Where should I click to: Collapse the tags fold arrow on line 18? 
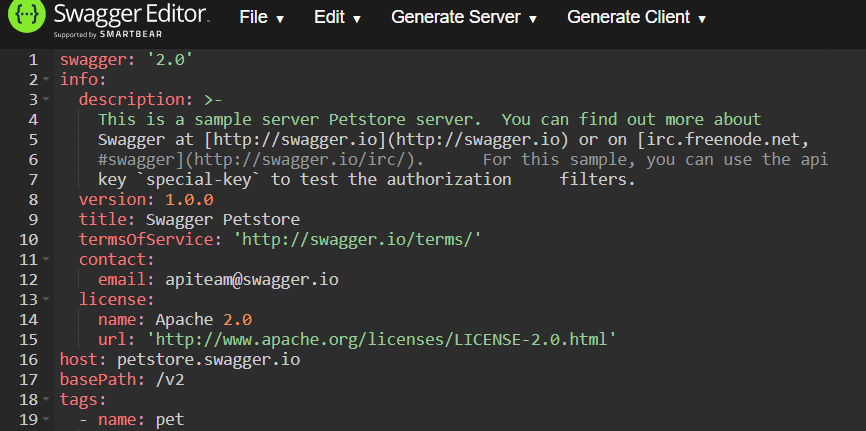tap(46, 399)
